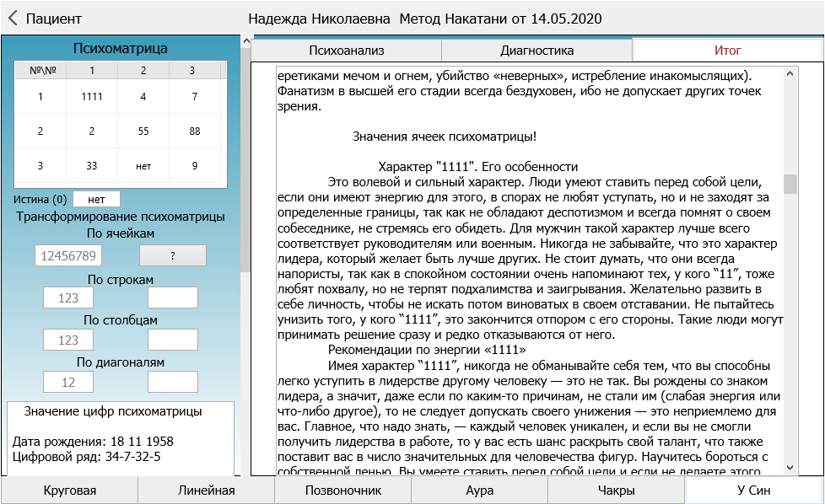Go back to Пациент screen
Viewport: 825px width, 504px height.
[x=46, y=19]
